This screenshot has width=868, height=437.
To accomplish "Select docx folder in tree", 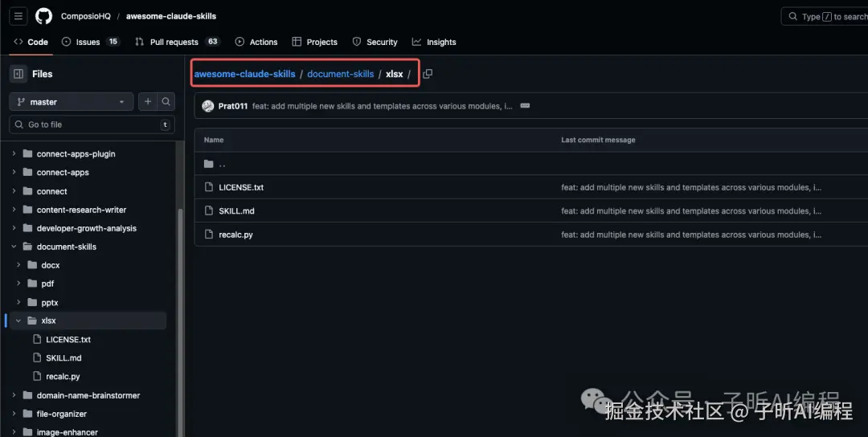I will (51, 265).
